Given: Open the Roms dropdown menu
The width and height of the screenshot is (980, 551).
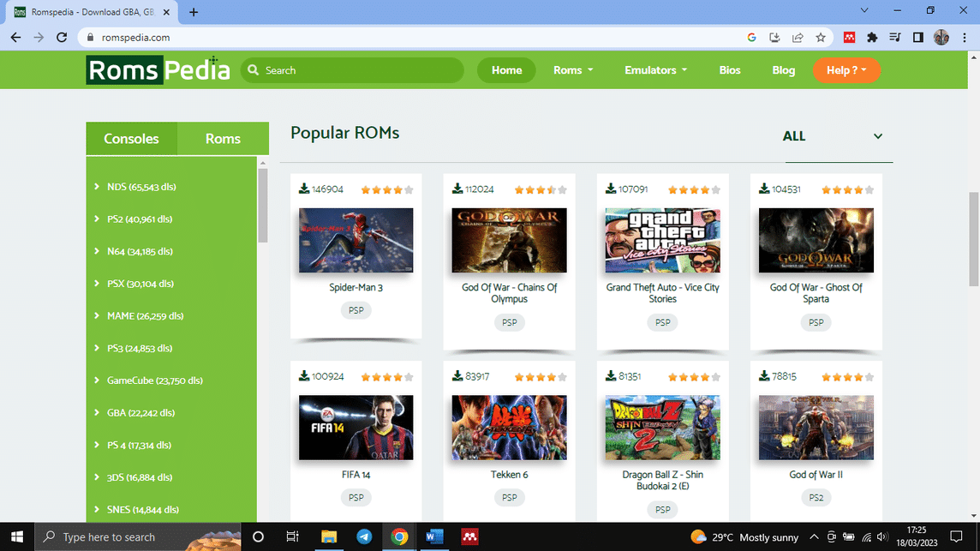Looking at the screenshot, I should pos(573,70).
